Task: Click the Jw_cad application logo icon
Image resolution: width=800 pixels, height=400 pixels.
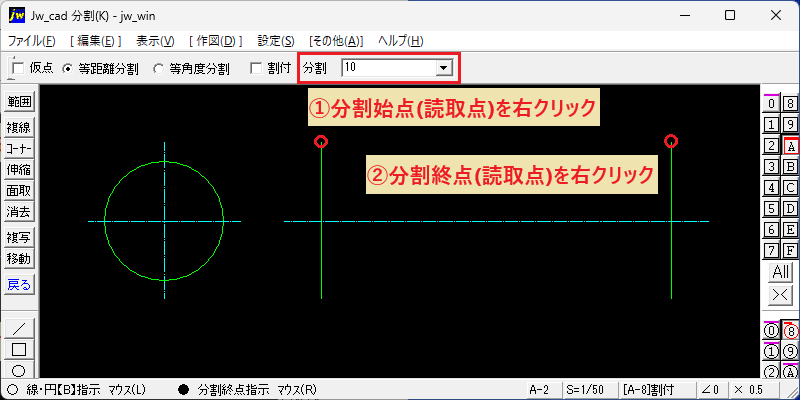Action: tap(16, 15)
